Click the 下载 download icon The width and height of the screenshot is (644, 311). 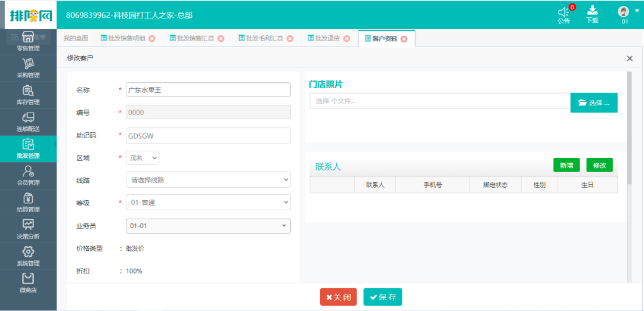coord(592,11)
